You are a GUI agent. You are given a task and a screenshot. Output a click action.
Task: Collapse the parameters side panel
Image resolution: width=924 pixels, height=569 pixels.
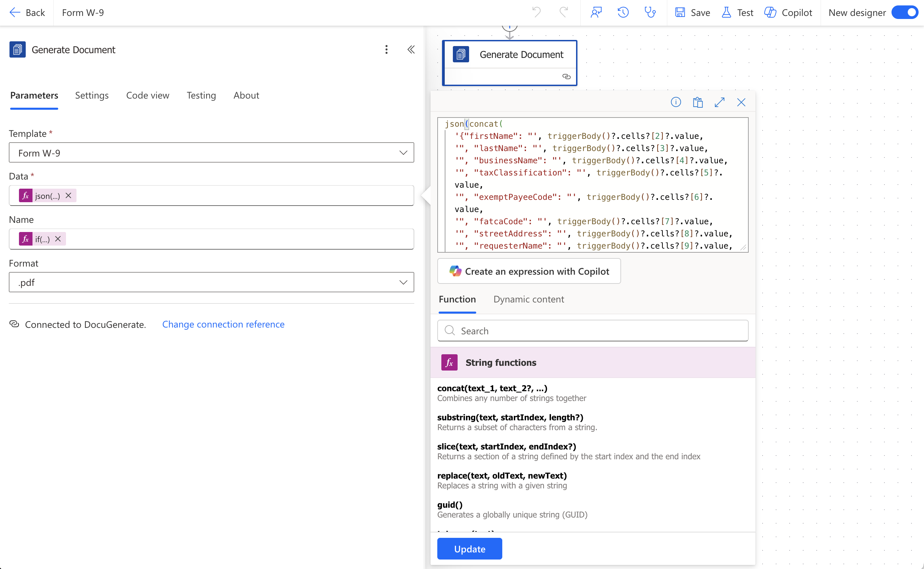tap(411, 50)
